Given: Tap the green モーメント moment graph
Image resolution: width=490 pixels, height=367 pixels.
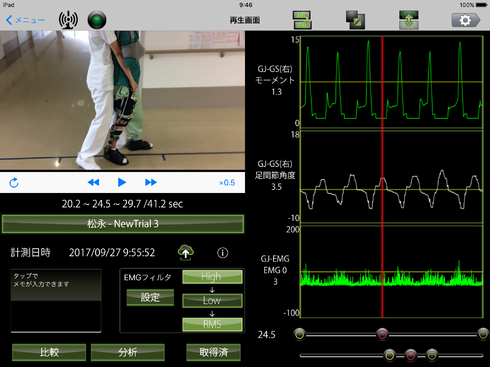Looking at the screenshot, I should [392, 82].
